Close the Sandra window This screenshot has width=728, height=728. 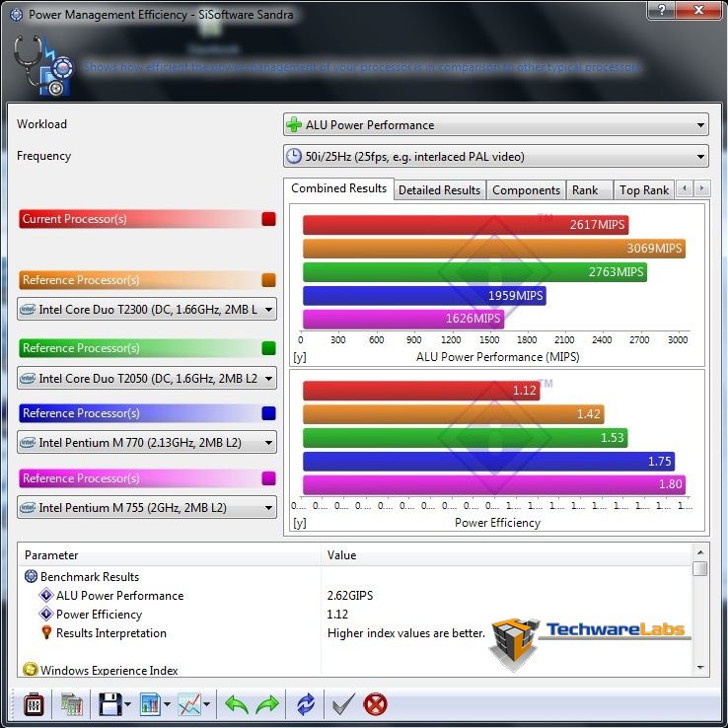coord(698,9)
